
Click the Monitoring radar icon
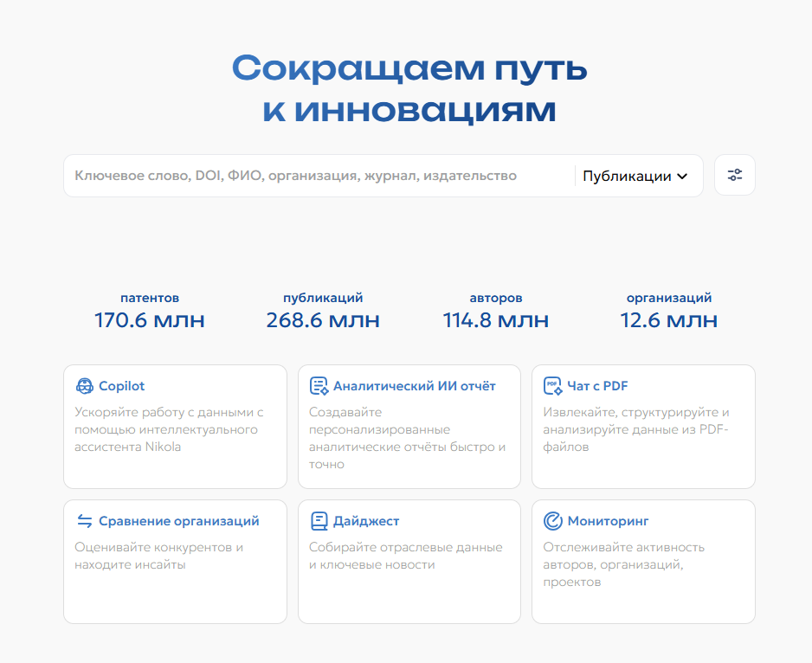(x=552, y=521)
